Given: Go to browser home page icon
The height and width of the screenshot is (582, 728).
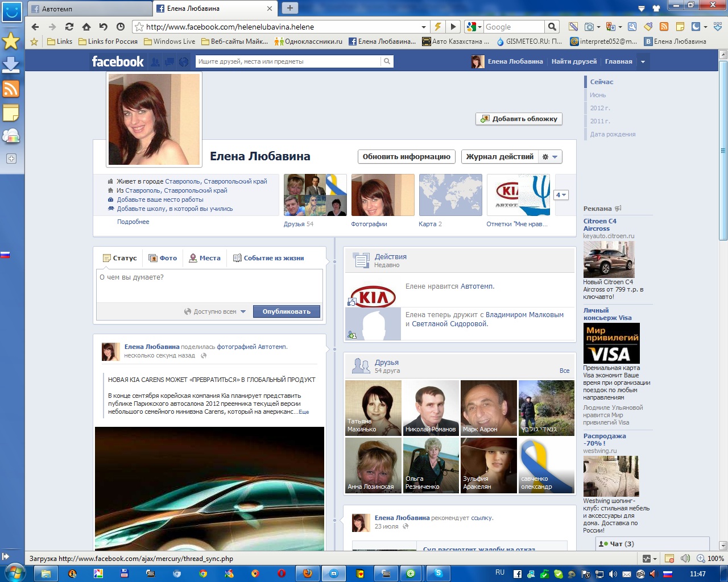Looking at the screenshot, I should tap(86, 27).
